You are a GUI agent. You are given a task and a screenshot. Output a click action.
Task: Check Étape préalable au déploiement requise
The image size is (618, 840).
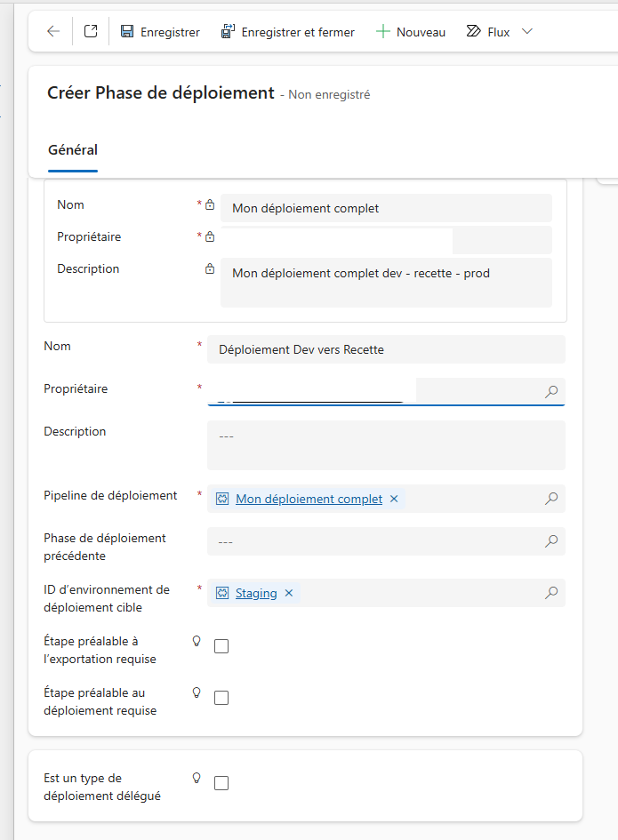tap(221, 698)
